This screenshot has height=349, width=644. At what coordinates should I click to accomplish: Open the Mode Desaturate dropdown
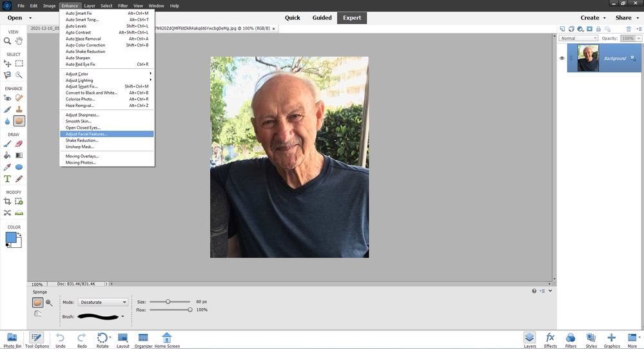pyautogui.click(x=102, y=302)
